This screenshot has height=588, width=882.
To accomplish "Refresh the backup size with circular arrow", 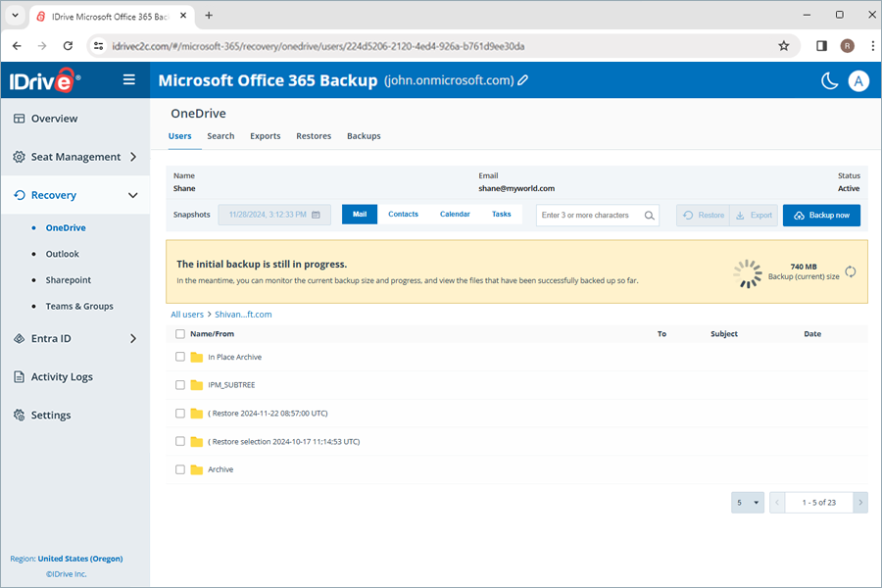I will [x=851, y=271].
